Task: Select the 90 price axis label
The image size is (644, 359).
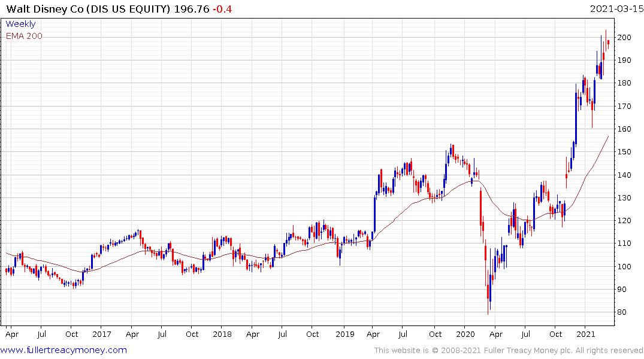Action: 622,289
